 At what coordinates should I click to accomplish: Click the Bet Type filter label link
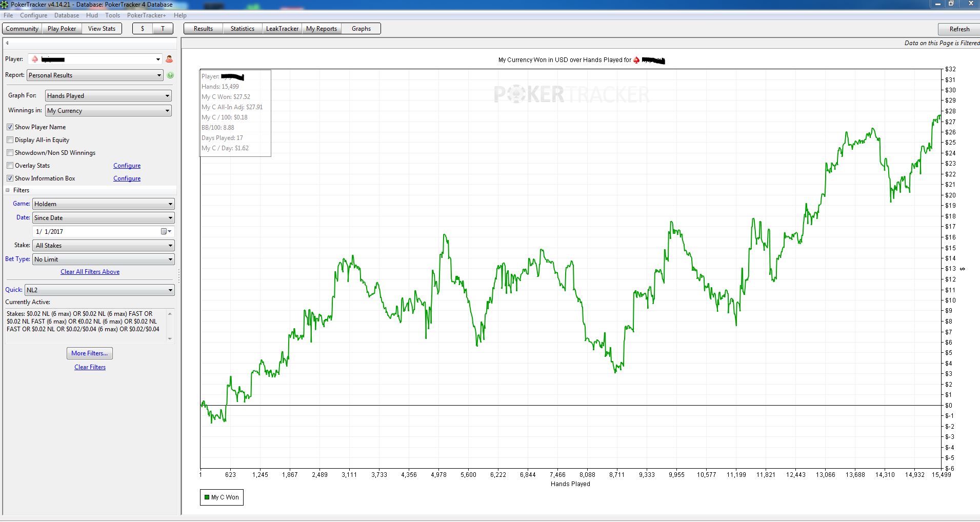coord(17,259)
